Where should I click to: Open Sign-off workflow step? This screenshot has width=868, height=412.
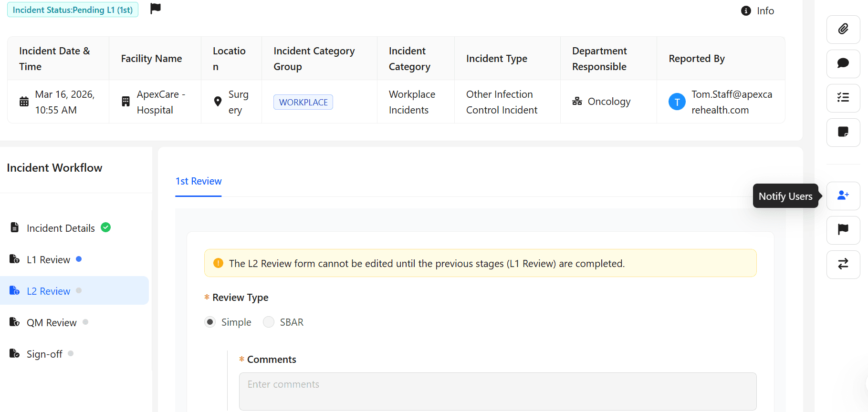tap(44, 354)
